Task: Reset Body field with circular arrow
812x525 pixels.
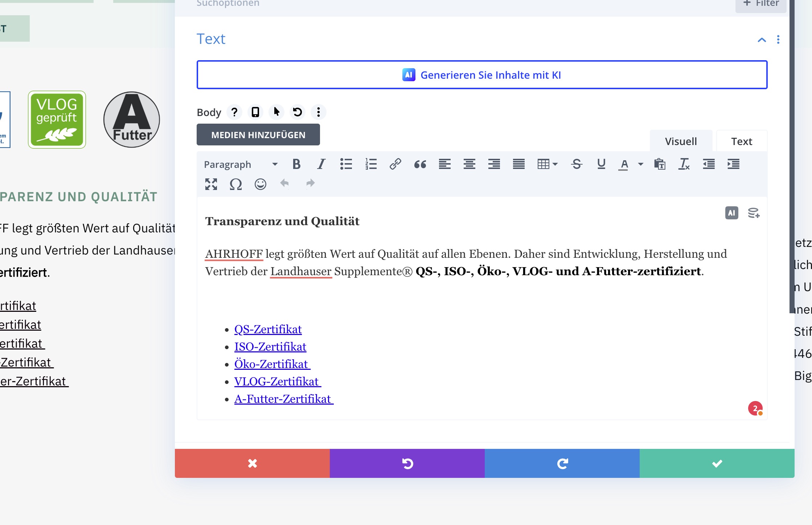Action: pos(298,112)
